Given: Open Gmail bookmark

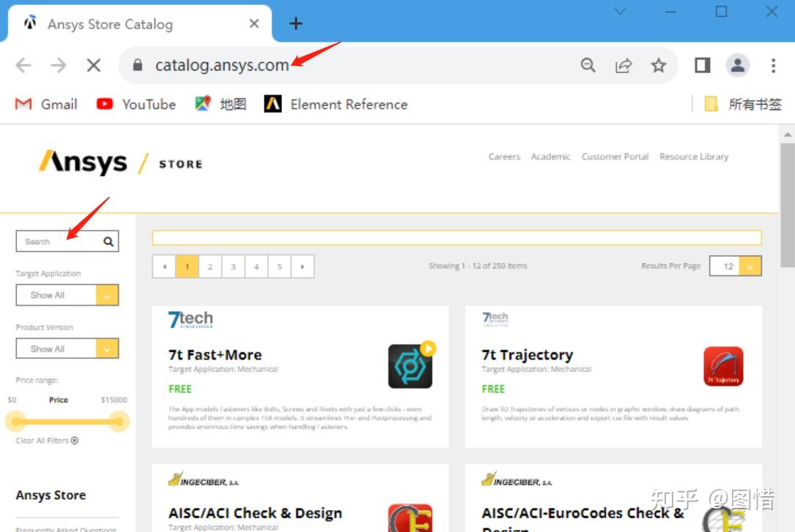Looking at the screenshot, I should (46, 104).
